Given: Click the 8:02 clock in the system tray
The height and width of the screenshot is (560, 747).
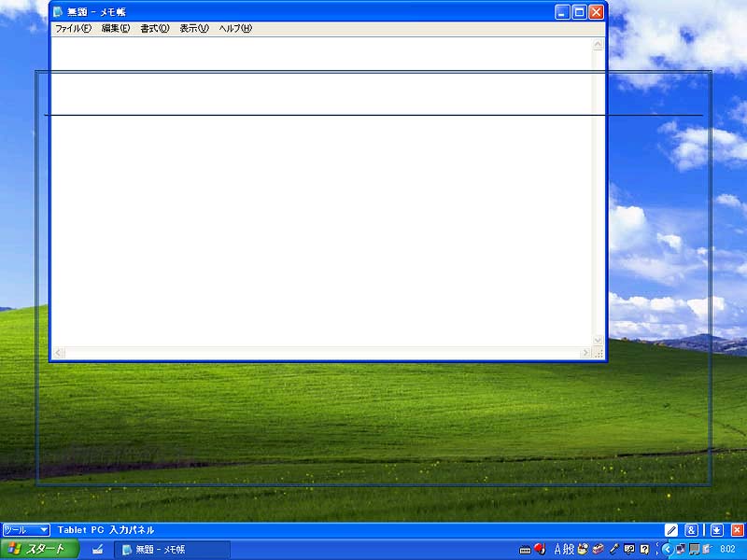Looking at the screenshot, I should click(x=727, y=550).
